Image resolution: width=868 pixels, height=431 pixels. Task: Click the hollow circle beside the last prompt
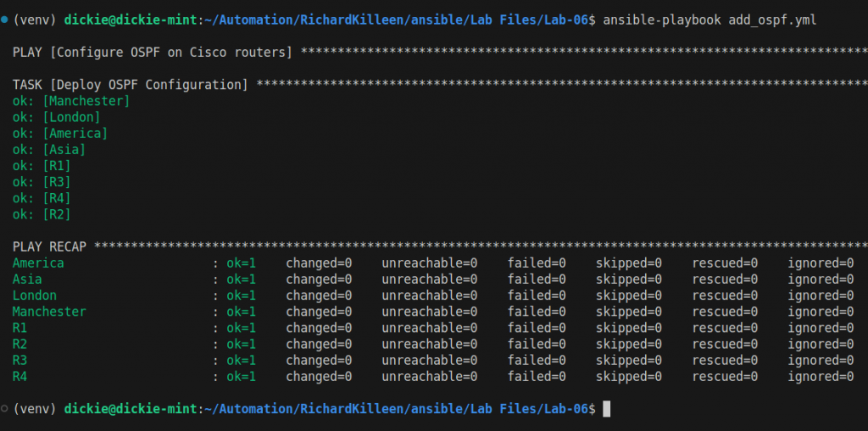(6, 409)
